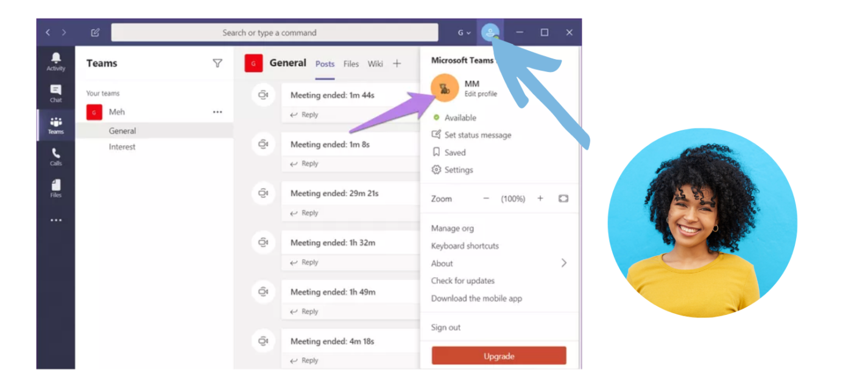Image resolution: width=868 pixels, height=379 pixels.
Task: Filter the Teams list
Action: tap(217, 63)
